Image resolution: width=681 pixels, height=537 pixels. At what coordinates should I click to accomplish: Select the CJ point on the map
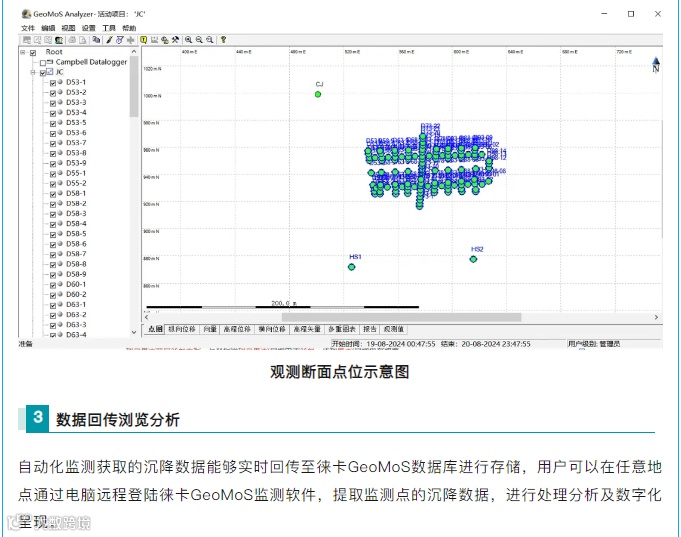318,94
